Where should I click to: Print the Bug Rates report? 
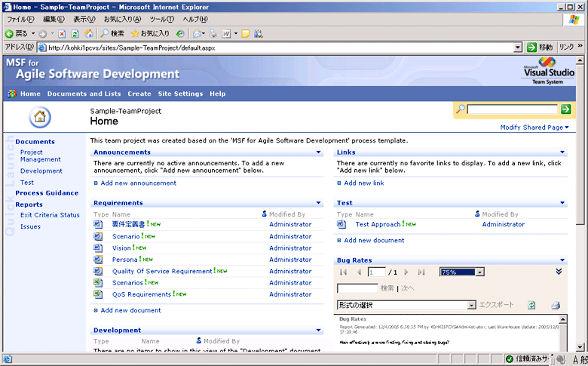pyautogui.click(x=556, y=305)
